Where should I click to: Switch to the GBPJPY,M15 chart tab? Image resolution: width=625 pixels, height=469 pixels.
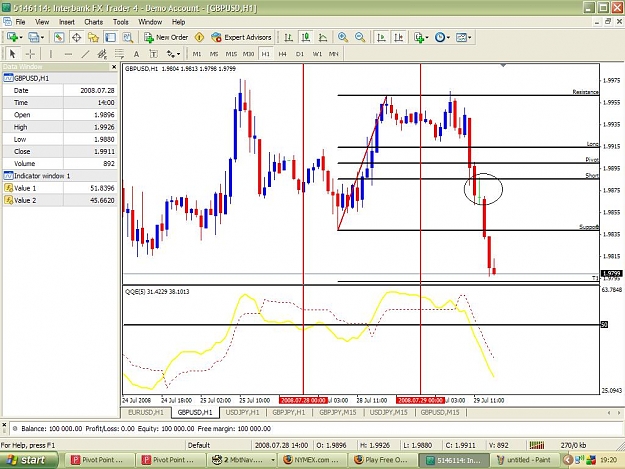pyautogui.click(x=338, y=412)
